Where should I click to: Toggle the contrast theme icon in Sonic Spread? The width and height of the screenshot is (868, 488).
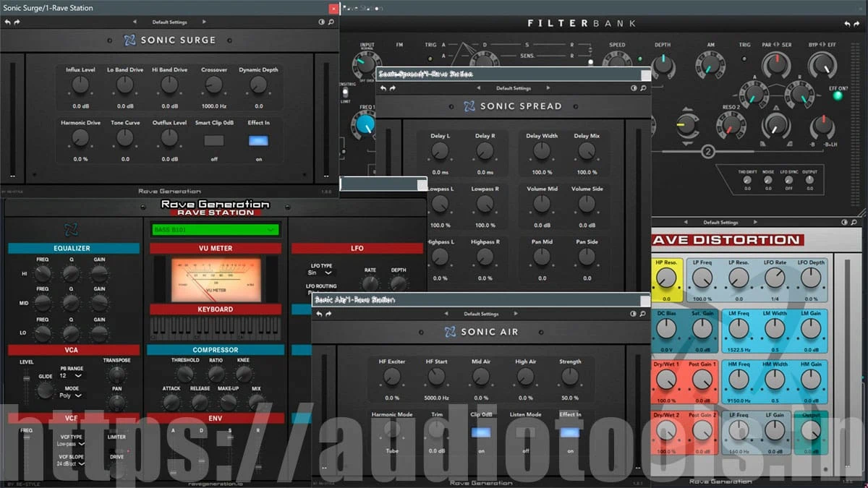click(x=634, y=88)
